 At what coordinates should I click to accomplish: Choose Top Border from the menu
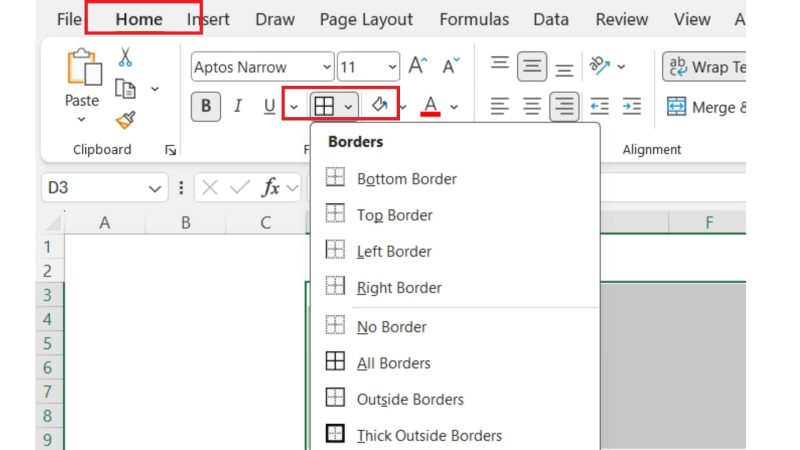tap(455, 215)
